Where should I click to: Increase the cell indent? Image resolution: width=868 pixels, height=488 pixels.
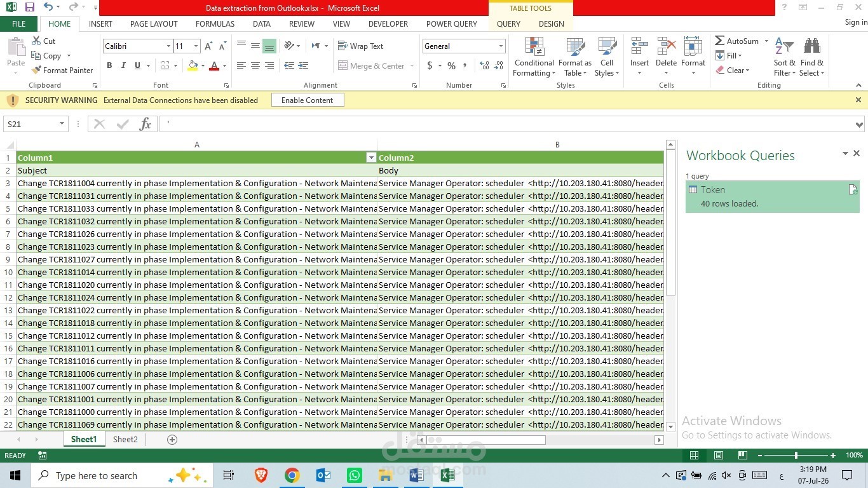tap(303, 65)
